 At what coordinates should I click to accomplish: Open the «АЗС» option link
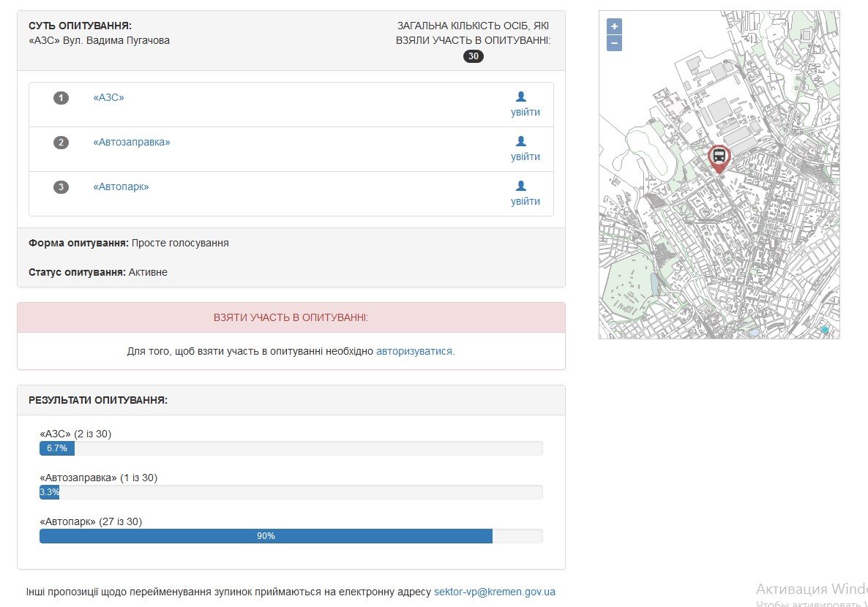108,97
